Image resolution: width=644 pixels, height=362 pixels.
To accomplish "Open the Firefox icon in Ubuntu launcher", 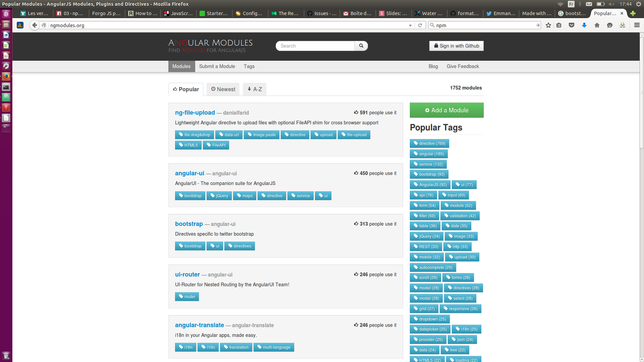I will click(x=6, y=76).
